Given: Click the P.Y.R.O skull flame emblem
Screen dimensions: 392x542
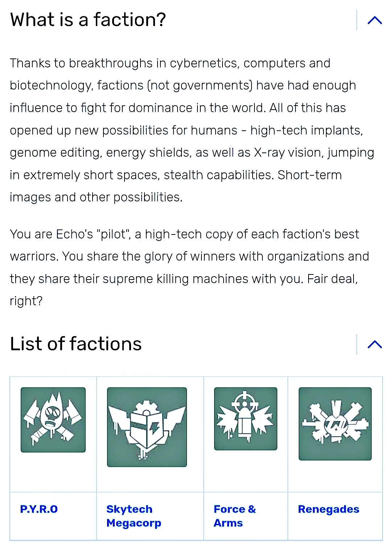Looking at the screenshot, I should point(53,420).
